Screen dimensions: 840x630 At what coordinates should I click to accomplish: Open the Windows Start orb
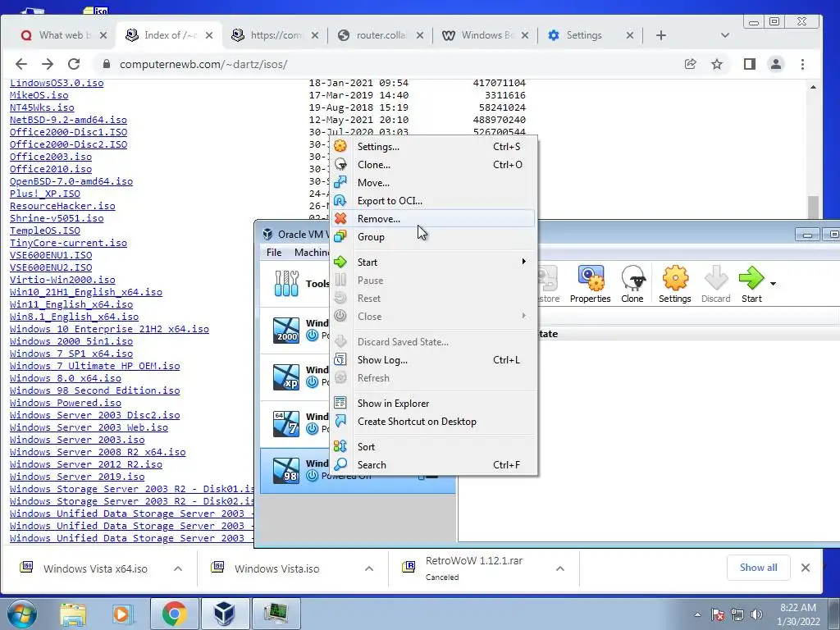[x=21, y=614]
